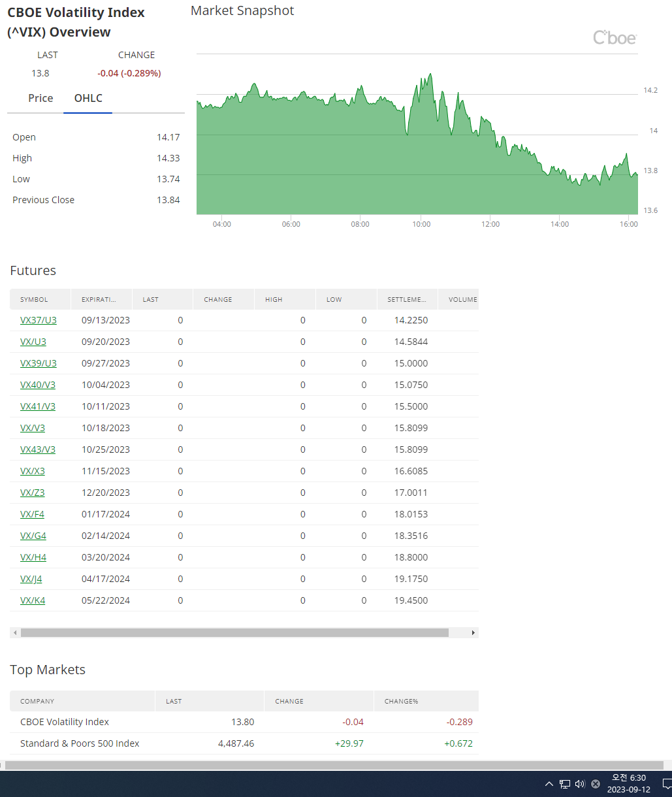Click the 09/20/2023 expiration date
Screen dimensions: 672x797
point(106,342)
